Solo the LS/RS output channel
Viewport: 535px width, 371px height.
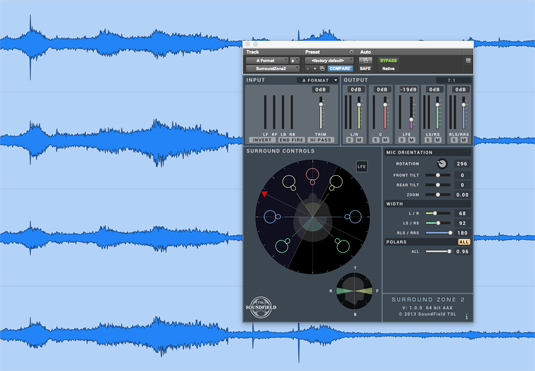point(428,140)
